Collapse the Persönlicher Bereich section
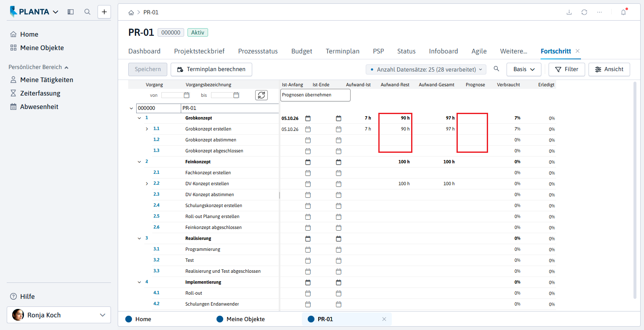This screenshot has width=644, height=330. (x=38, y=67)
